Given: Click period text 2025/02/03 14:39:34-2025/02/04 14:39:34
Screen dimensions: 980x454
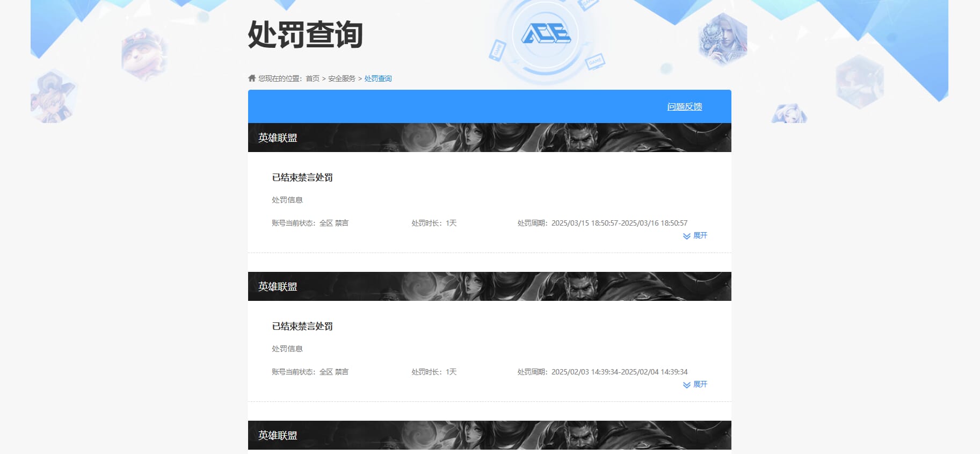Looking at the screenshot, I should click(619, 372).
